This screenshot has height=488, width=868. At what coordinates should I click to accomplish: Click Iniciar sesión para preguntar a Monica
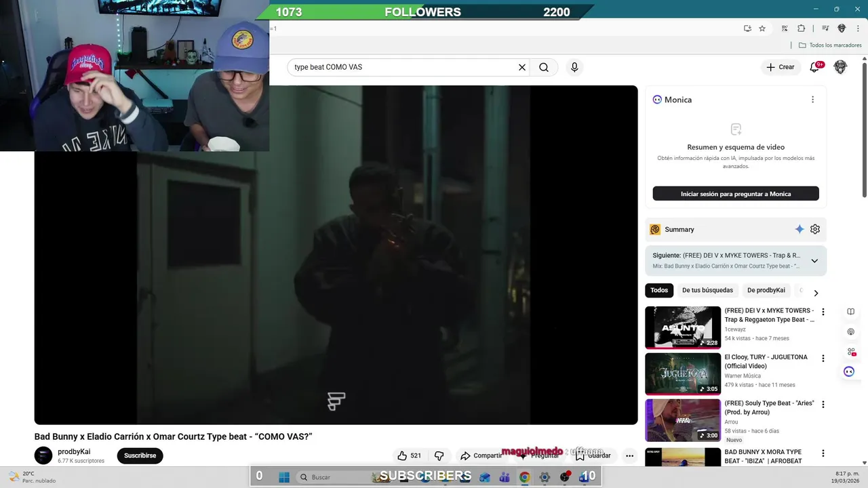(736, 194)
